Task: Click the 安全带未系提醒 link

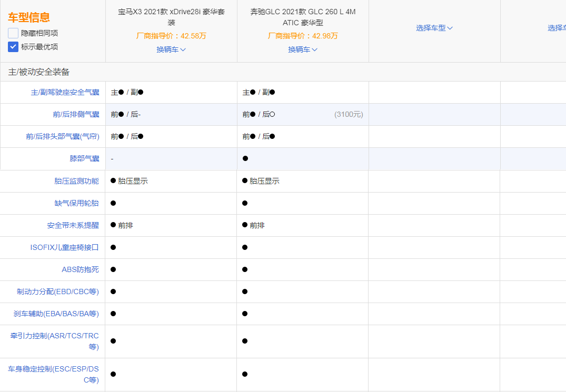Action: tap(73, 225)
